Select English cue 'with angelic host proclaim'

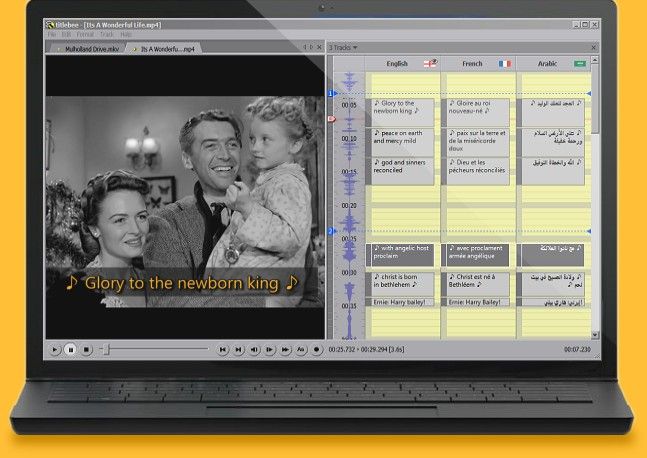point(400,255)
